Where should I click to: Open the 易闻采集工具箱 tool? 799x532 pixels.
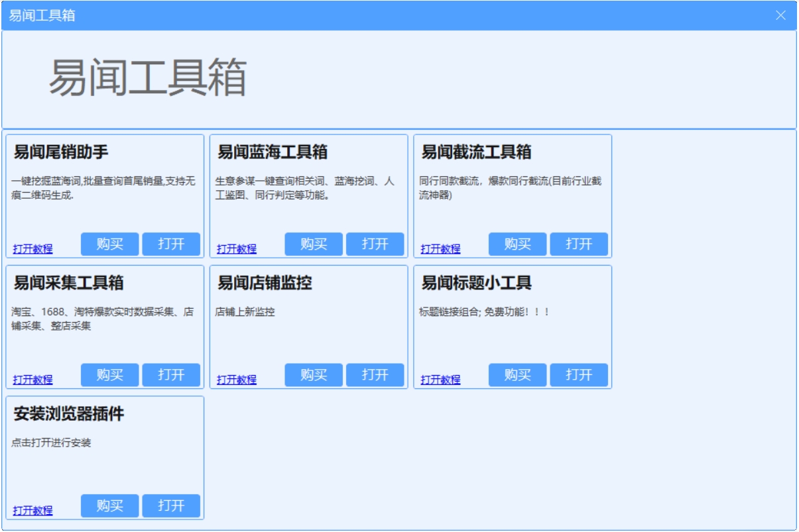coord(171,375)
